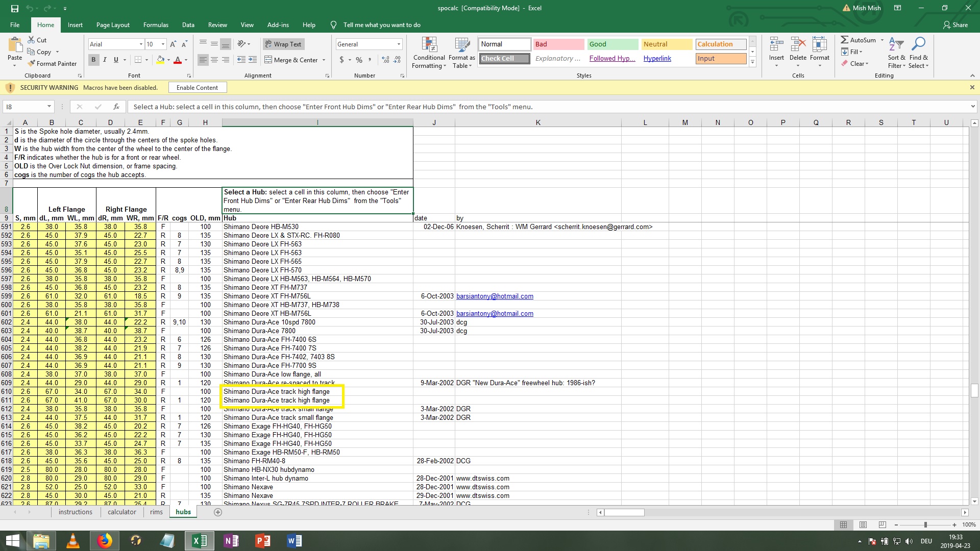Image resolution: width=980 pixels, height=551 pixels.
Task: Increase font size with the larger A icon
Action: point(173,44)
